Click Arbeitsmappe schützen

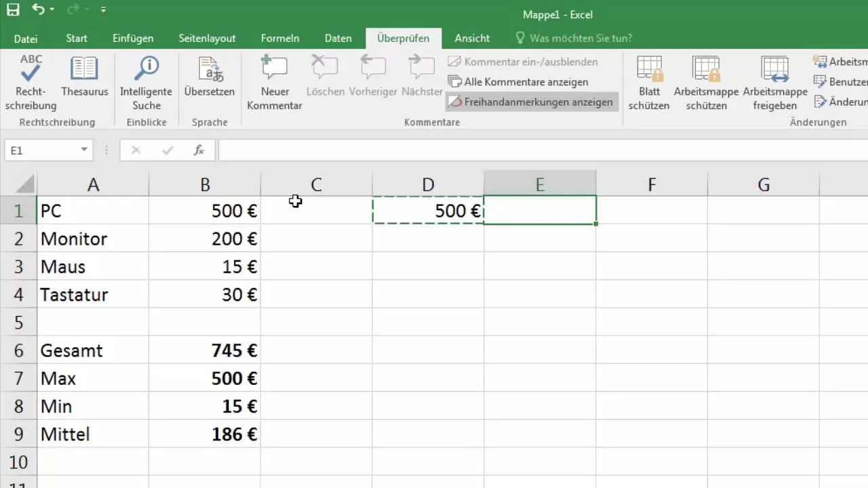tap(706, 83)
